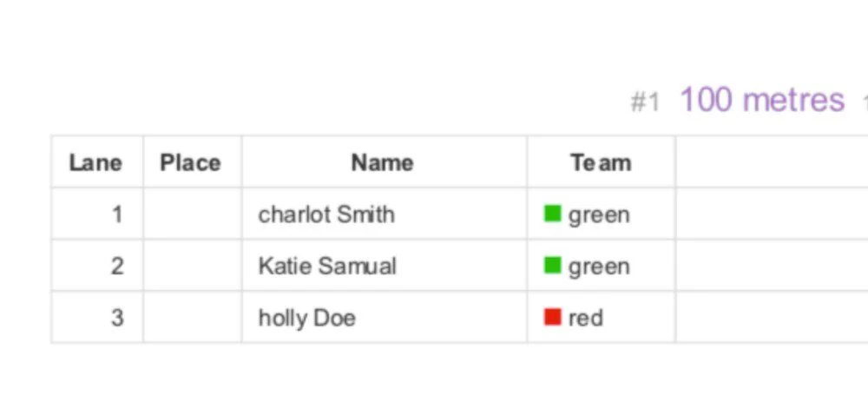This screenshot has height=395, width=868.
Task: Click the green swatch beside charlot Smith
Action: tap(552, 214)
